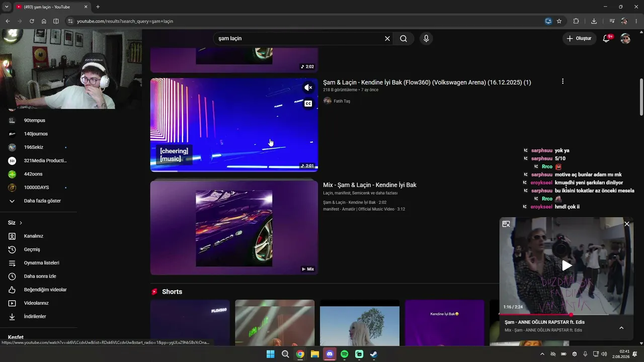Open Spotify from the taskbar

coord(344,354)
